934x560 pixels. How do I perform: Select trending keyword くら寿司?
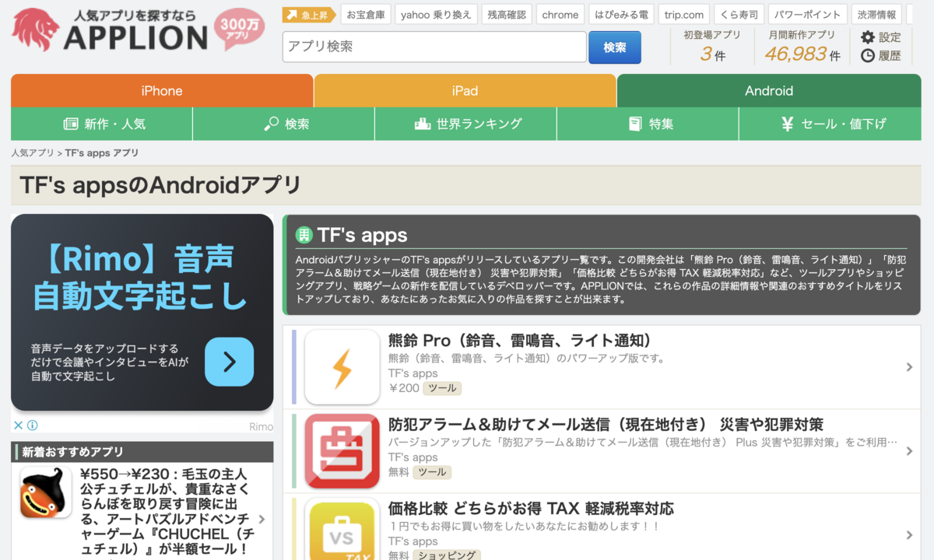point(739,15)
